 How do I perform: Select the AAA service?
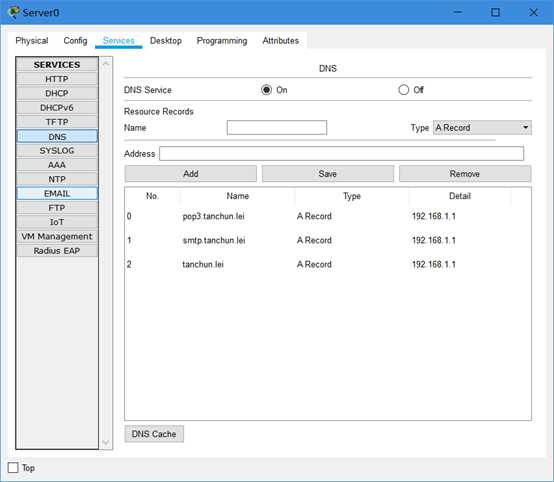[x=57, y=165]
